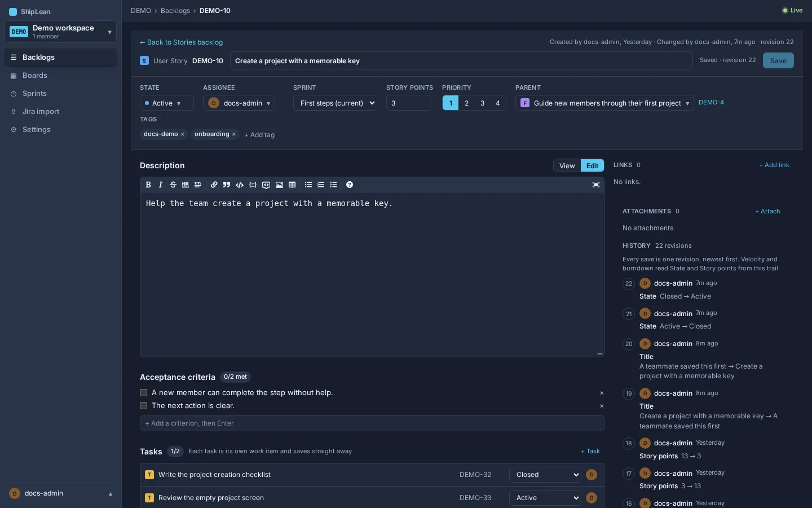Open the markdown help icon
812x508 pixels.
point(350,185)
